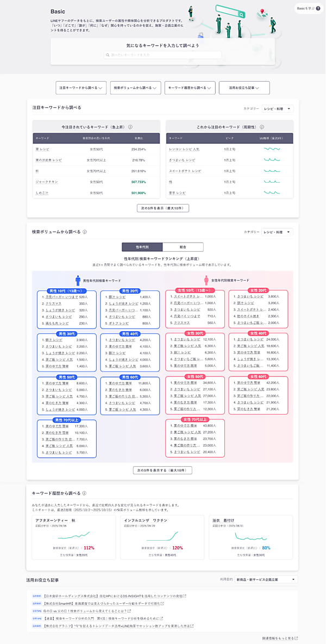Switch ranking view to 総合
326x644 pixels.
coord(183,247)
